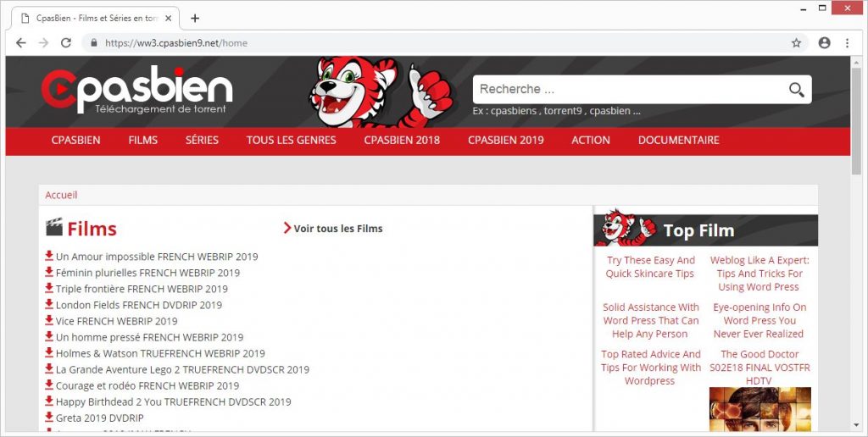Click the page vertical scrollbar thumb
Viewport: 868px width, 437px height.
point(856,120)
